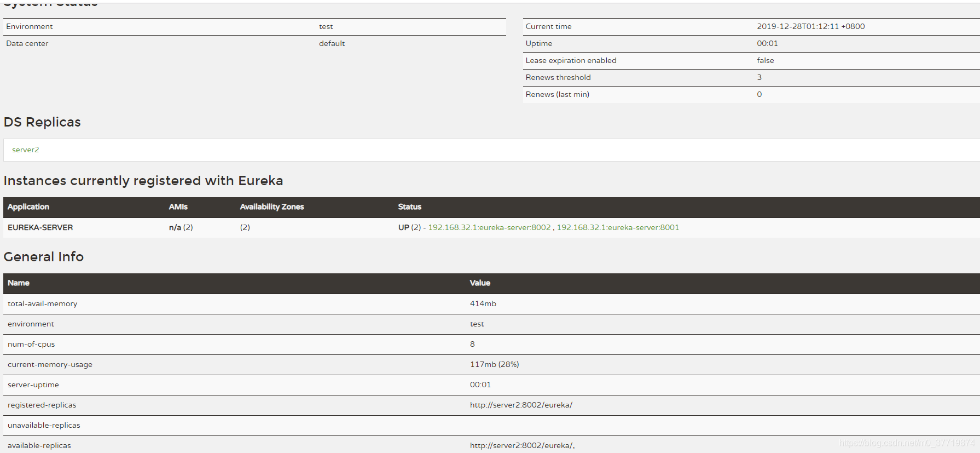Select the unavailable-replicas row name
The width and height of the screenshot is (980, 453).
(x=44, y=425)
